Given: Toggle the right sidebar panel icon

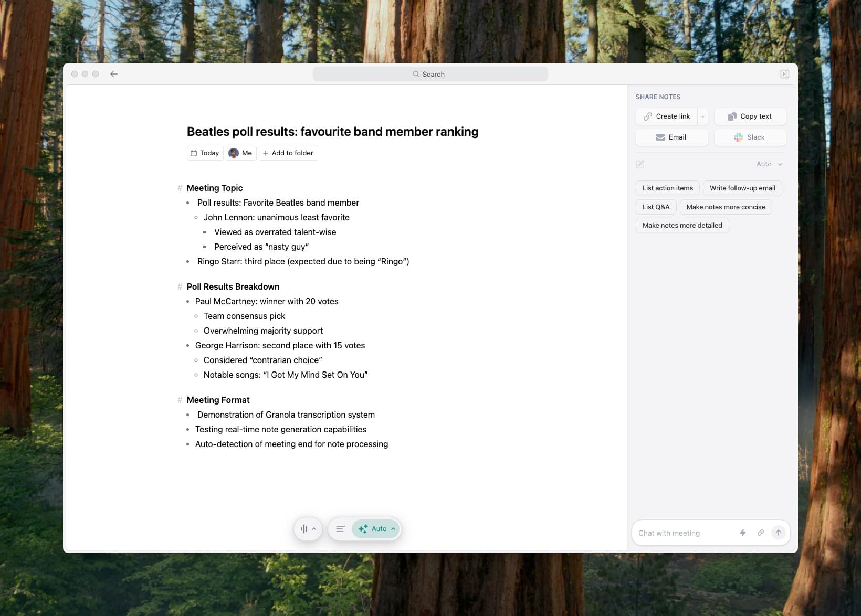Looking at the screenshot, I should (784, 74).
